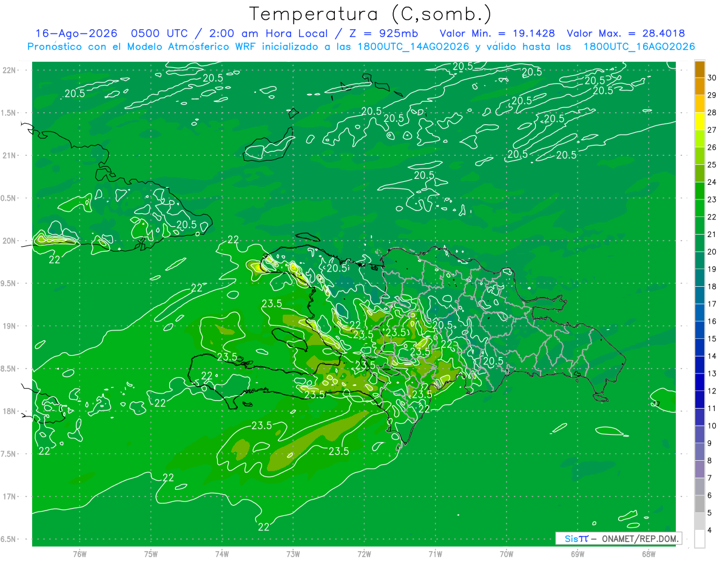Click the '22N' latitude axis label
Image resolution: width=728 pixels, height=562 pixels.
coord(10,70)
